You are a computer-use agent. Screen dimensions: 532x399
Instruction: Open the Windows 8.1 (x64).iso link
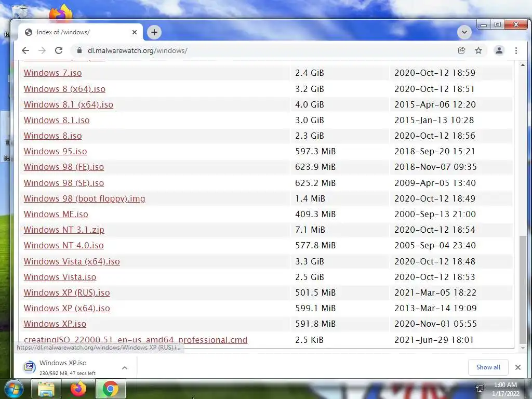point(68,104)
